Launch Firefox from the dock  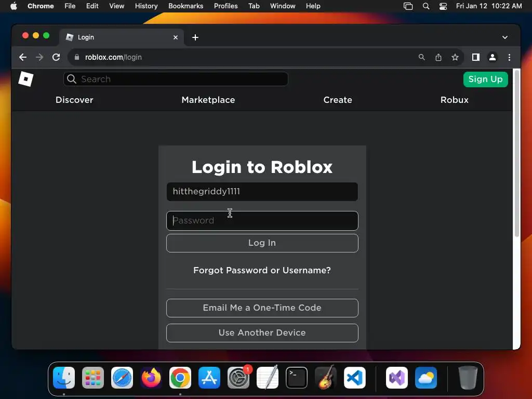coord(151,378)
